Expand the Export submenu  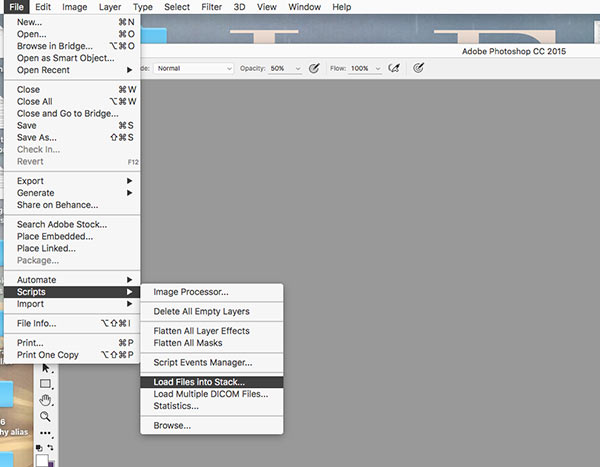(72, 181)
